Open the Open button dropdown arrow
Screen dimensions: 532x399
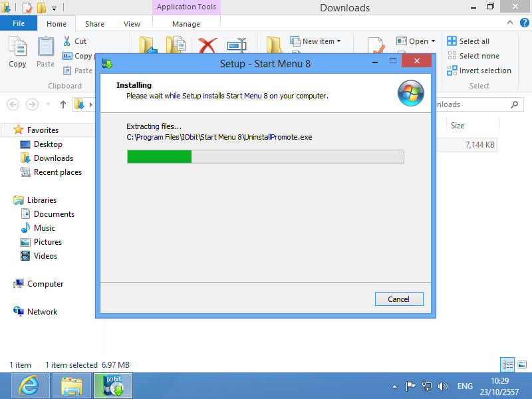[x=434, y=41]
